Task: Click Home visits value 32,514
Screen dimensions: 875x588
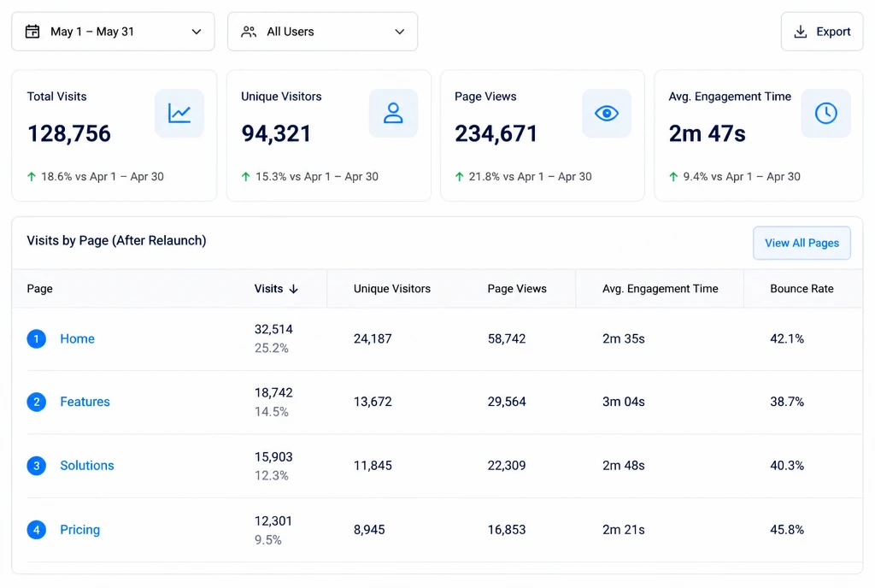Action: 273,329
